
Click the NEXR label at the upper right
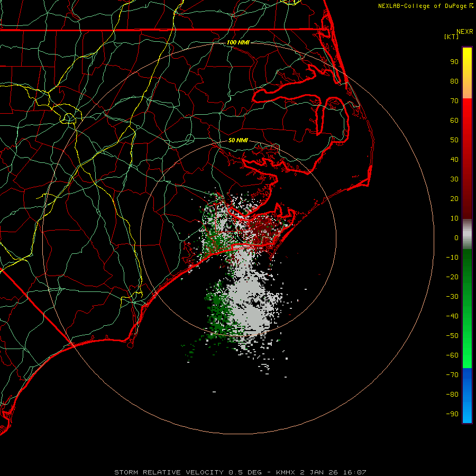click(x=465, y=32)
